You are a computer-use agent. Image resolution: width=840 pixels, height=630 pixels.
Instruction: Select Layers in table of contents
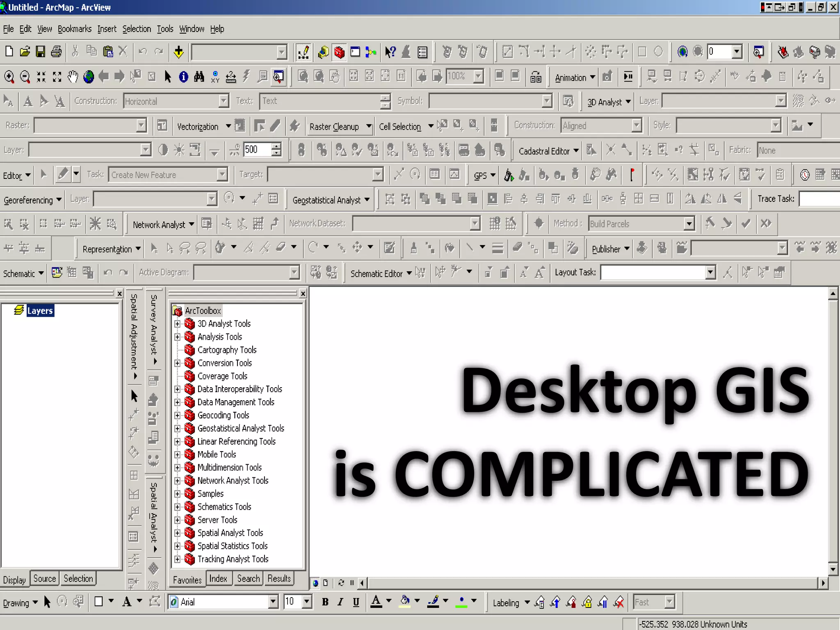[40, 310]
